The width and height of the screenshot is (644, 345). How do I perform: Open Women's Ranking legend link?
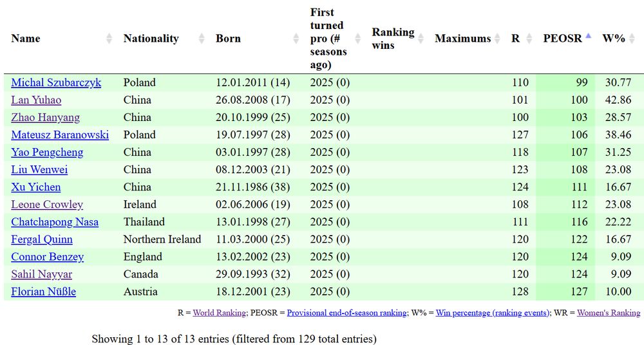609,313
